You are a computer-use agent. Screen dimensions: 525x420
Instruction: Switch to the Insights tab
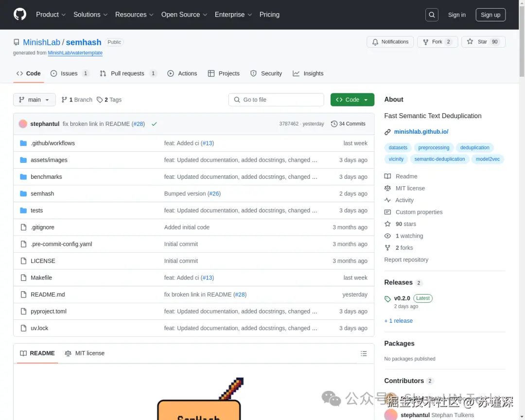(x=308, y=73)
